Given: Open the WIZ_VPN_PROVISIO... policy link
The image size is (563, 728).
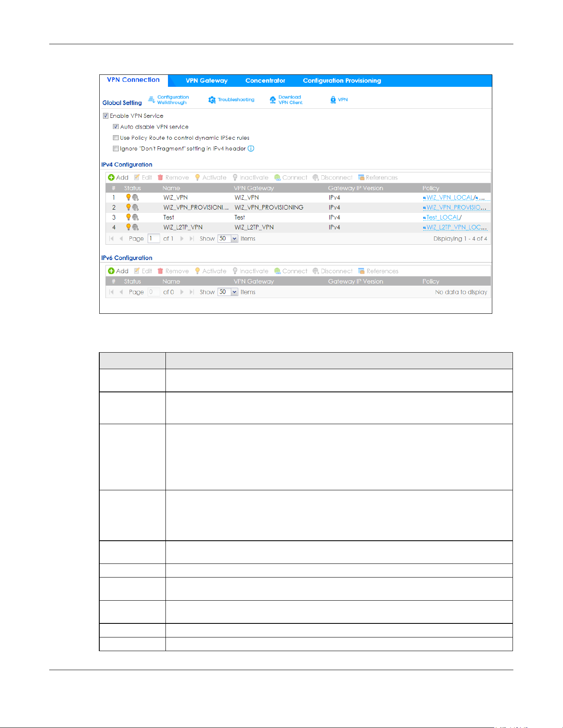Looking at the screenshot, I should click(x=456, y=207).
